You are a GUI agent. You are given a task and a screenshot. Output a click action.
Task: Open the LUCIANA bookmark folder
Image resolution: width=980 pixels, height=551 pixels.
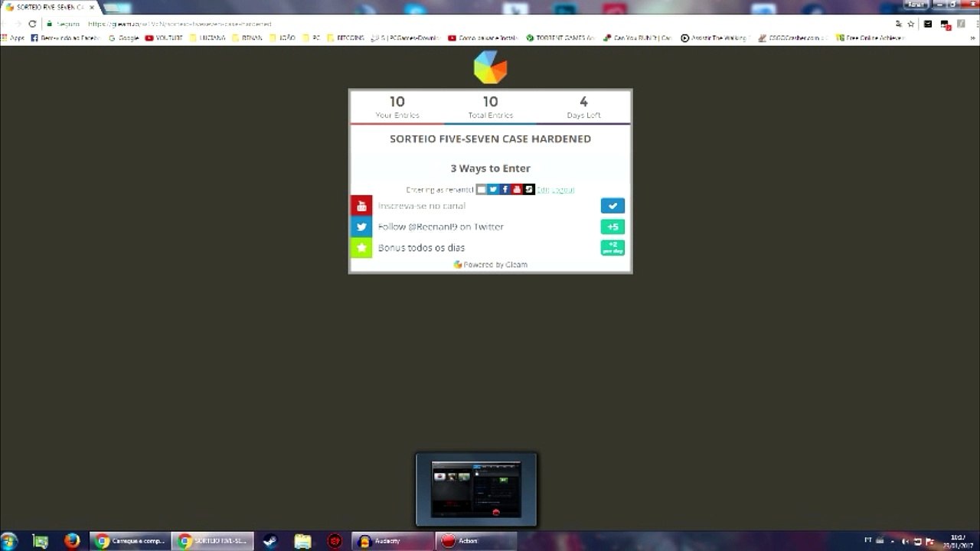tap(207, 37)
